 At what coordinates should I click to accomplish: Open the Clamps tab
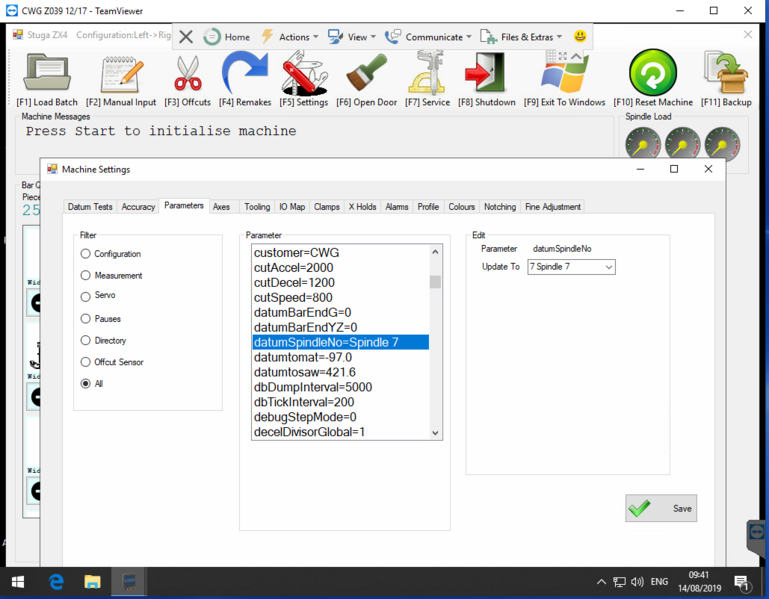327,207
